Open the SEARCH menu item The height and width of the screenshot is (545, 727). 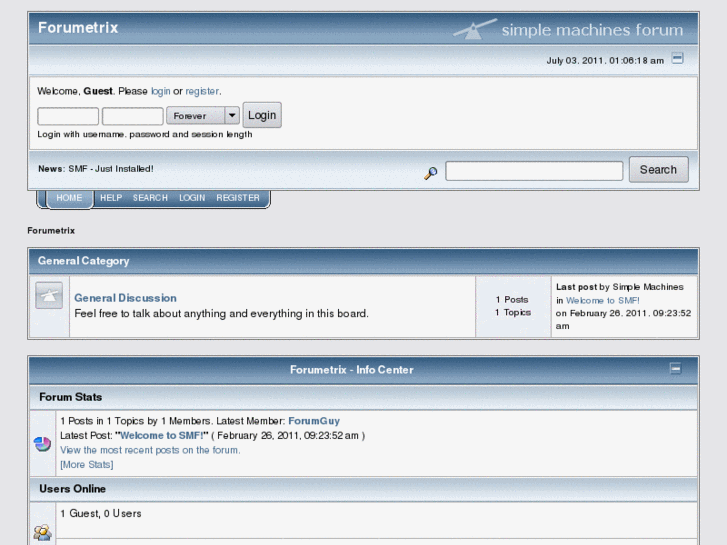[150, 198]
